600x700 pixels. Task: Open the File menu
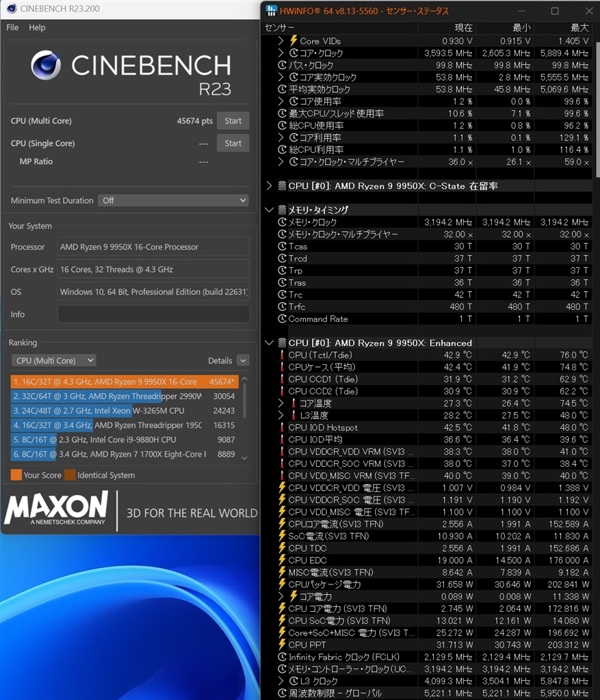(x=12, y=27)
